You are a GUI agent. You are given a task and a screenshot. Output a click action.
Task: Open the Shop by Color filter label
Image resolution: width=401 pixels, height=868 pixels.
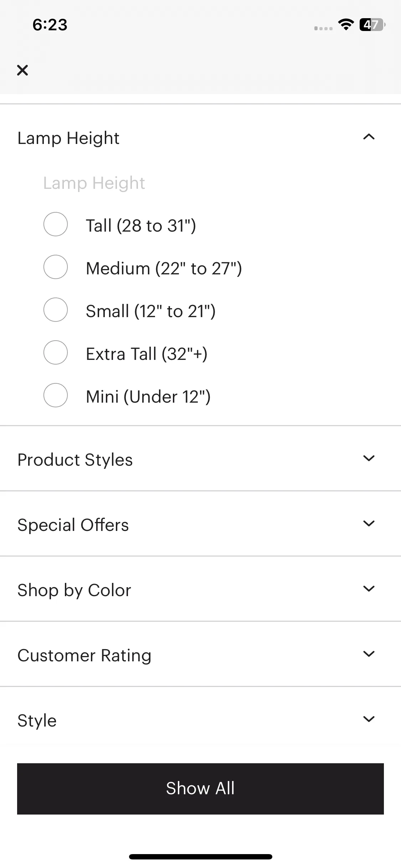(74, 590)
